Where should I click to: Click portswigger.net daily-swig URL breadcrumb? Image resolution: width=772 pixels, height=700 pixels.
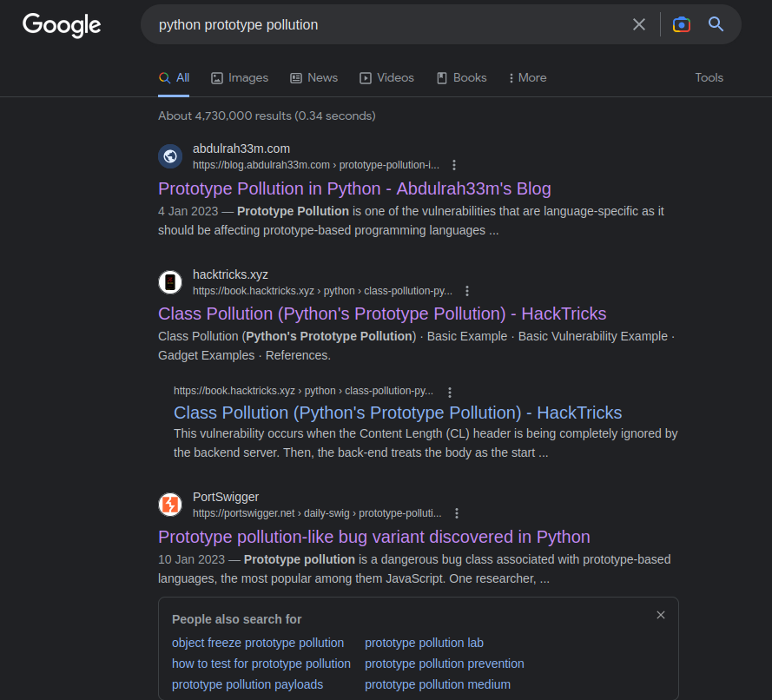point(317,513)
